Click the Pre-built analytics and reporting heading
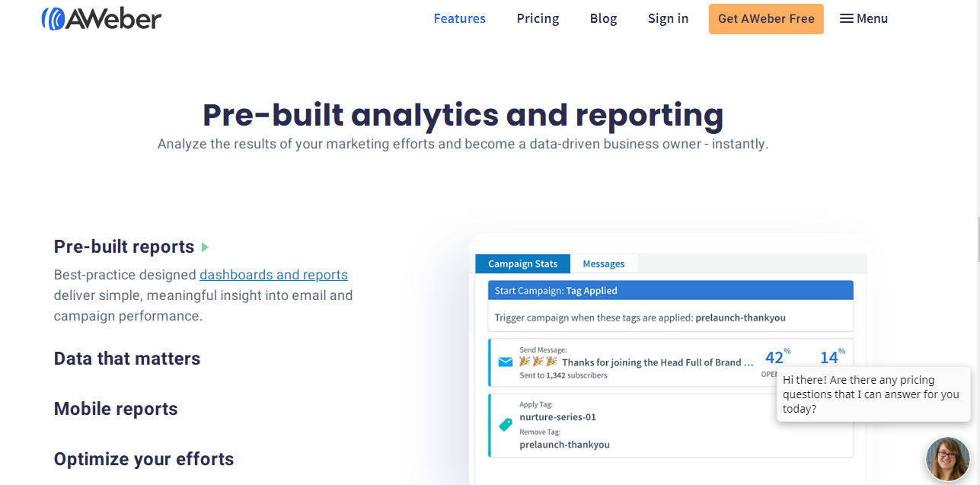The width and height of the screenshot is (980, 485). coord(463,114)
